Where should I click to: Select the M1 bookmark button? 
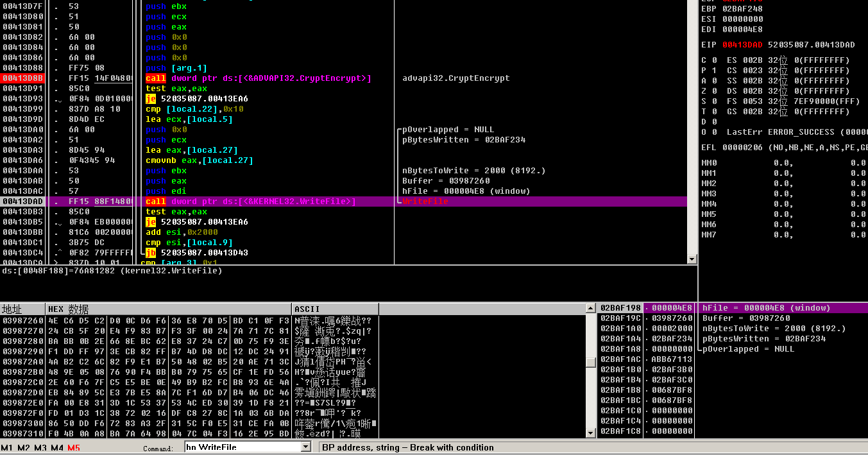(x=6, y=447)
